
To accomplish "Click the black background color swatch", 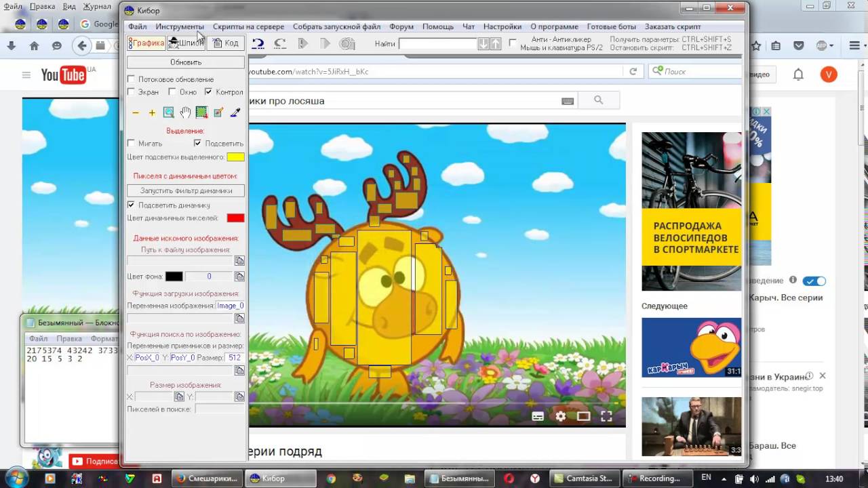I will click(174, 277).
